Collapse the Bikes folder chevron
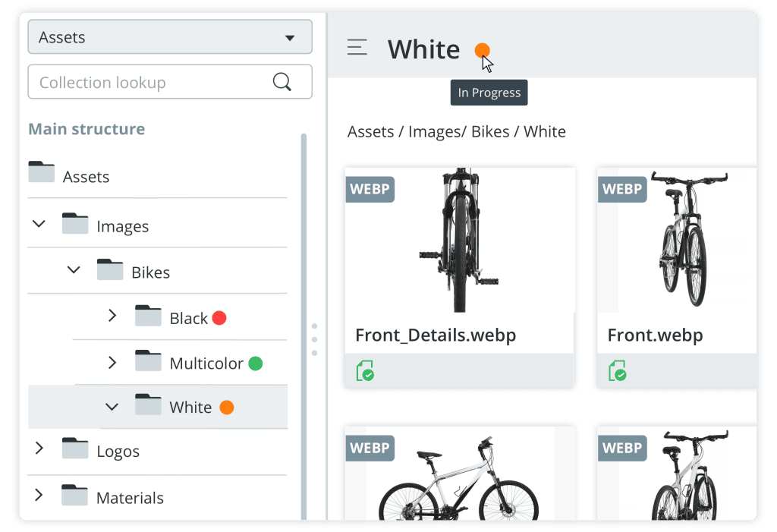The width and height of the screenshot is (777, 532). pyautogui.click(x=74, y=269)
